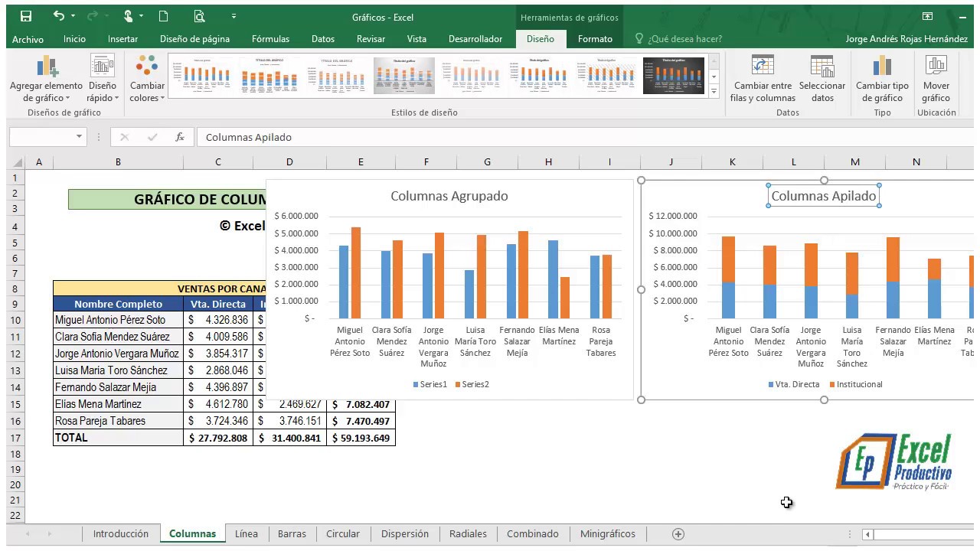Select the TOTAL cell in row 17

(118, 438)
